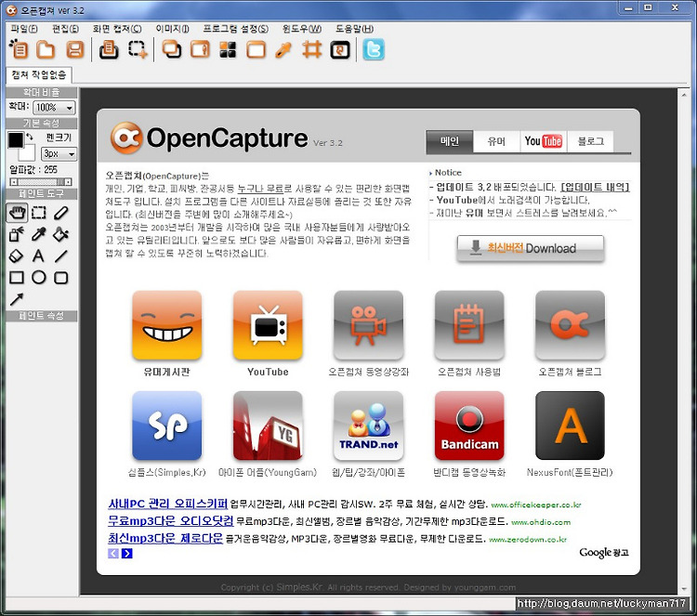Select the paint bucket fill tool

coord(61,234)
